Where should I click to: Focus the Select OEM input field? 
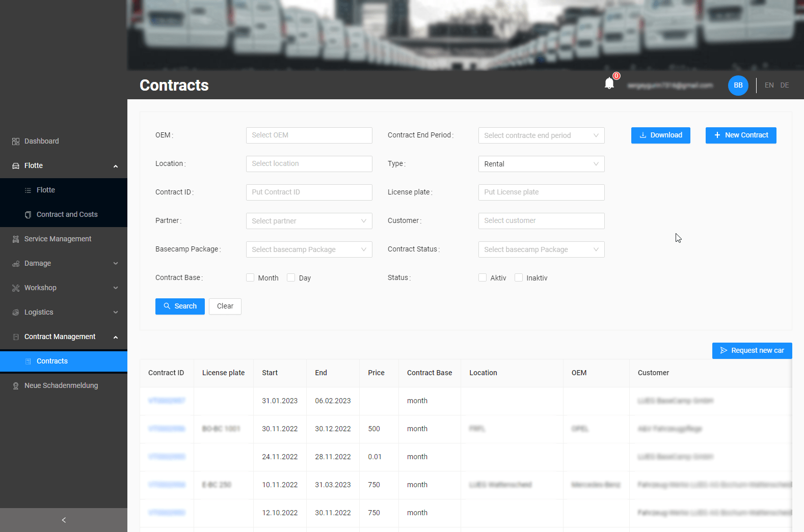(309, 135)
